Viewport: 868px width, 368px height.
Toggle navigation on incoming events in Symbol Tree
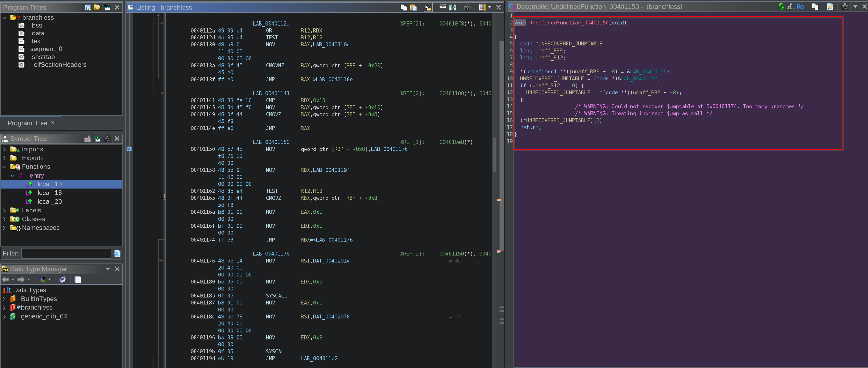pos(97,139)
